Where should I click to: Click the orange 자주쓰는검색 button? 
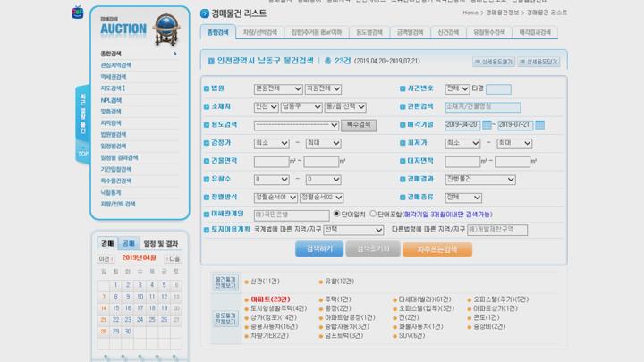(437, 249)
